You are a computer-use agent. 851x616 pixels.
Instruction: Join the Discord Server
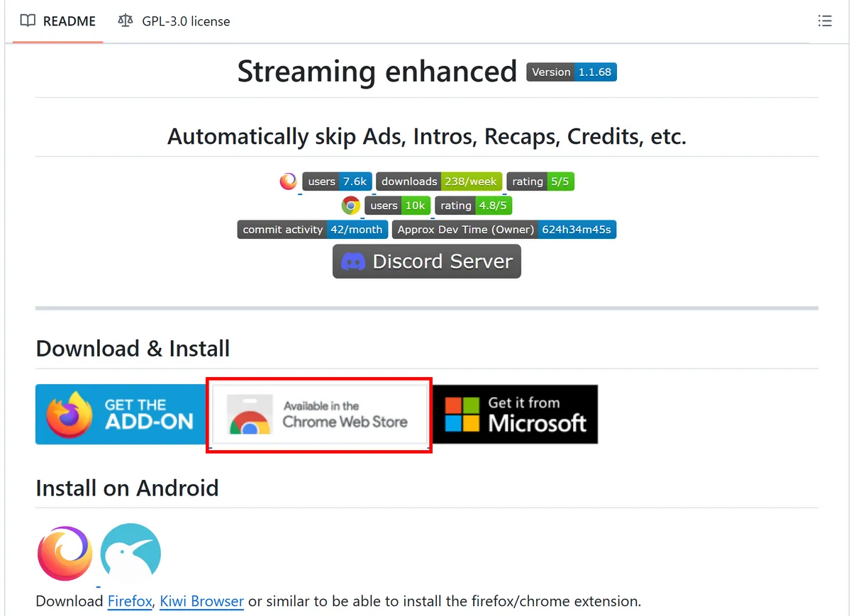[x=427, y=262]
